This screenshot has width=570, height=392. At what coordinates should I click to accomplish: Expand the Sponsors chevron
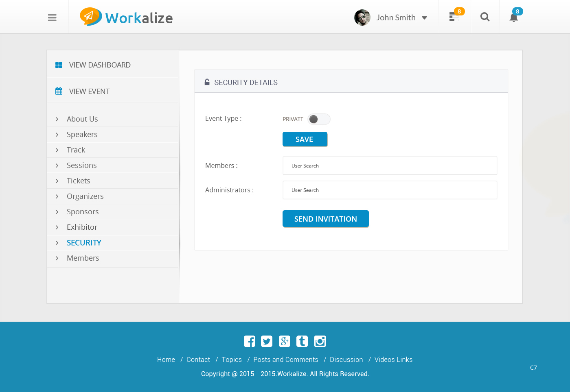click(57, 212)
